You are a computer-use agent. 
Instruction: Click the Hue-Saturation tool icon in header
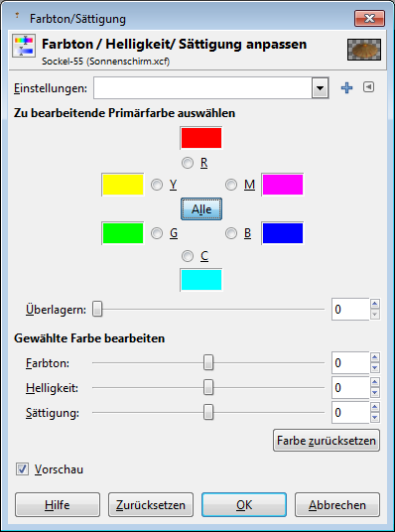coord(24,46)
